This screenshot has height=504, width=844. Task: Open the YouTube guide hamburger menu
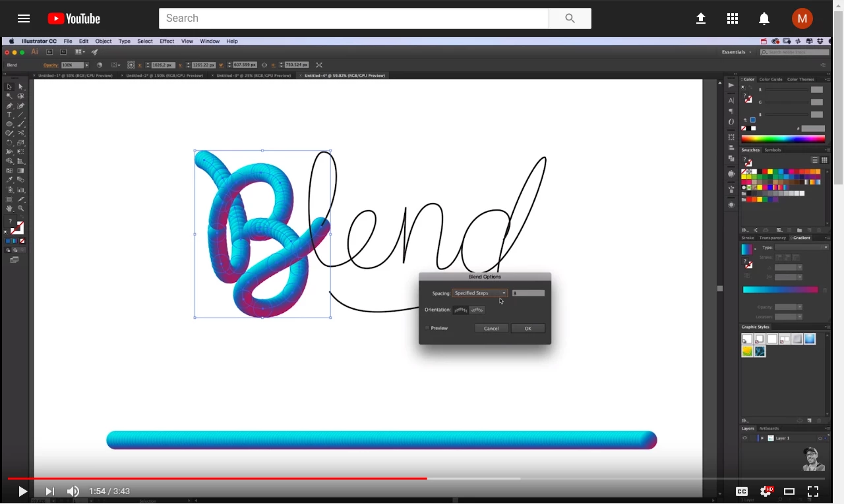[x=24, y=18]
